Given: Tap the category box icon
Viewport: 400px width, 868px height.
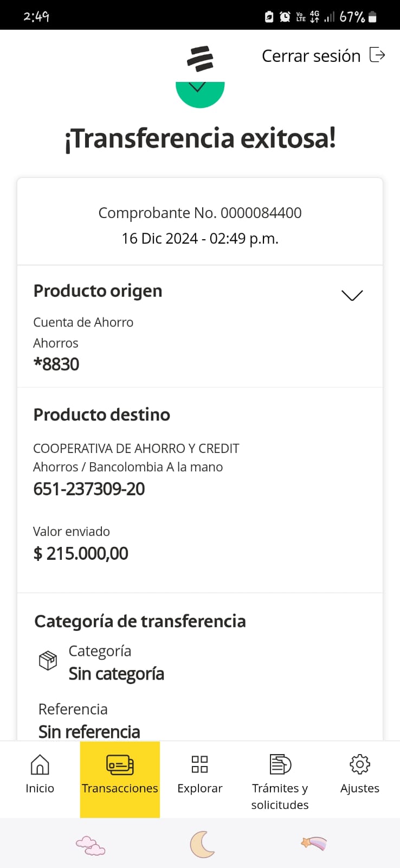Looking at the screenshot, I should pyautogui.click(x=48, y=660).
